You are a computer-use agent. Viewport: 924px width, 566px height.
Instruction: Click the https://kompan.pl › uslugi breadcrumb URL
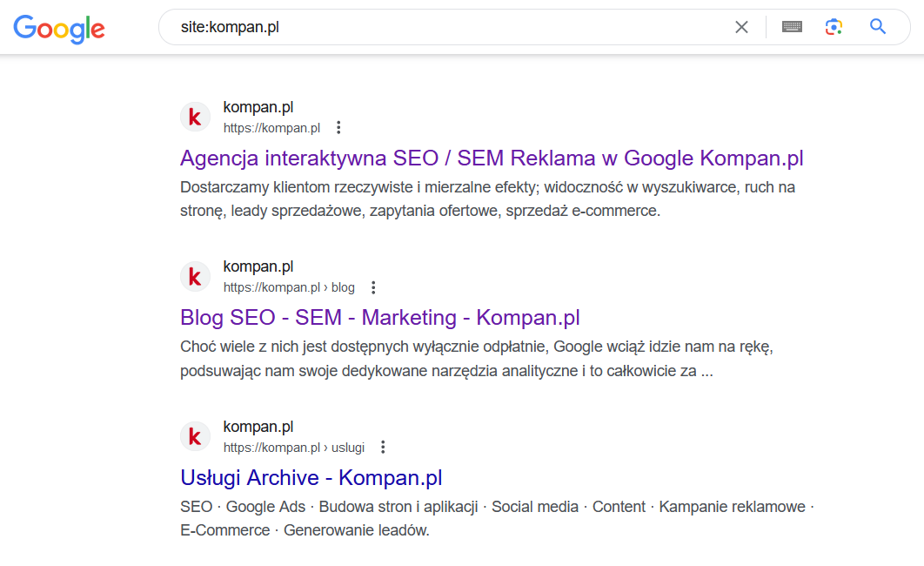(293, 448)
